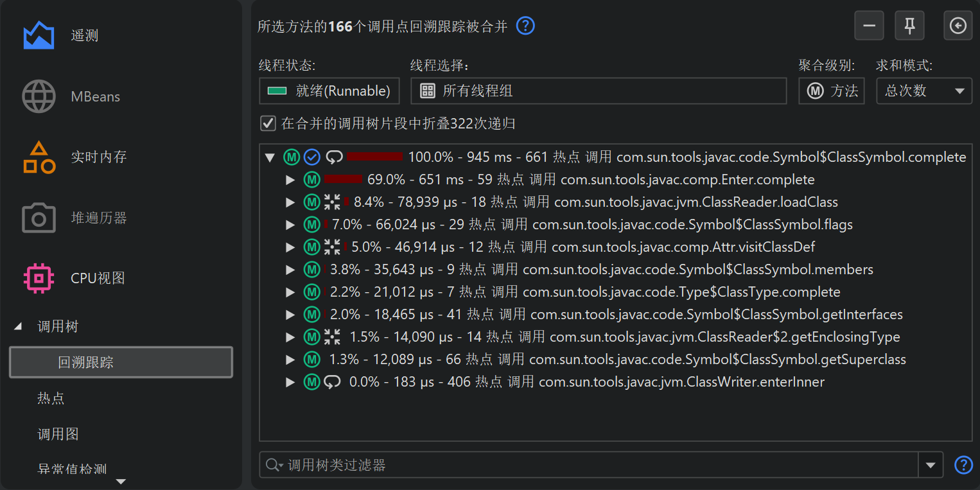Click the blue help icon beside the merged backtrace title

(525, 26)
